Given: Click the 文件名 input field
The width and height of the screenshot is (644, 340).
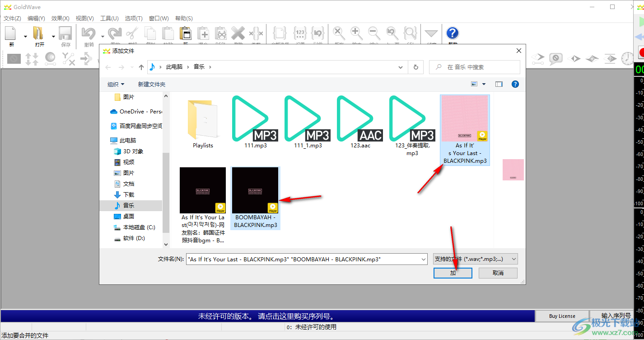Looking at the screenshot, I should pos(303,259).
